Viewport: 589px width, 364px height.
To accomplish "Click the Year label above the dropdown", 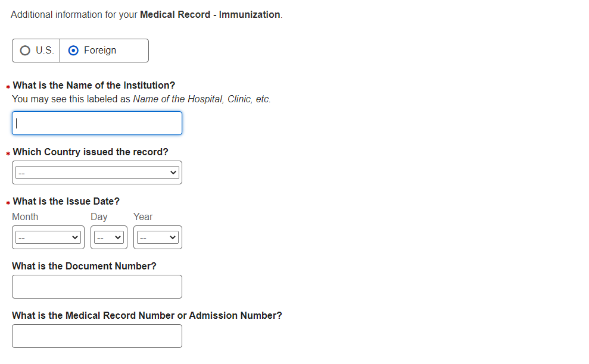I will point(143,216).
